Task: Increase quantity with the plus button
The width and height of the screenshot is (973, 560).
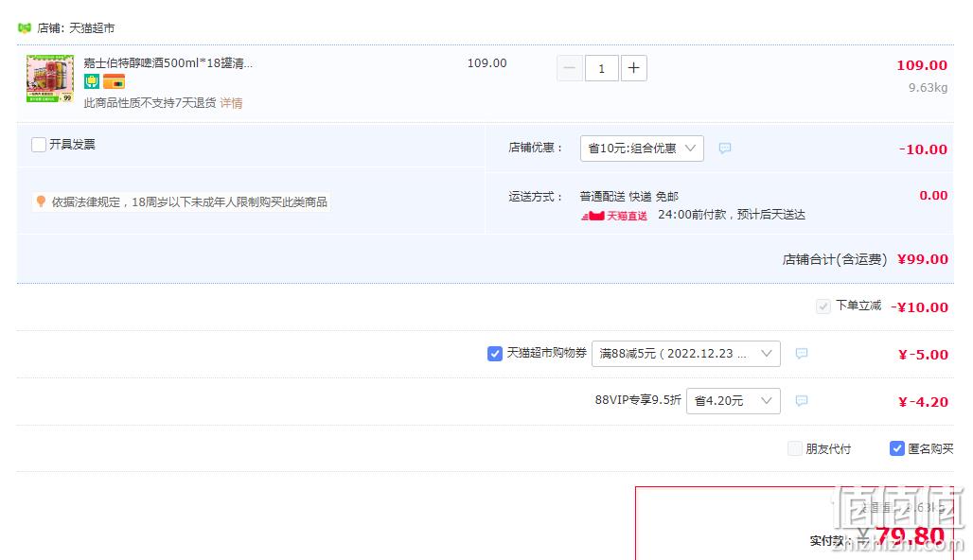Action: (633, 67)
